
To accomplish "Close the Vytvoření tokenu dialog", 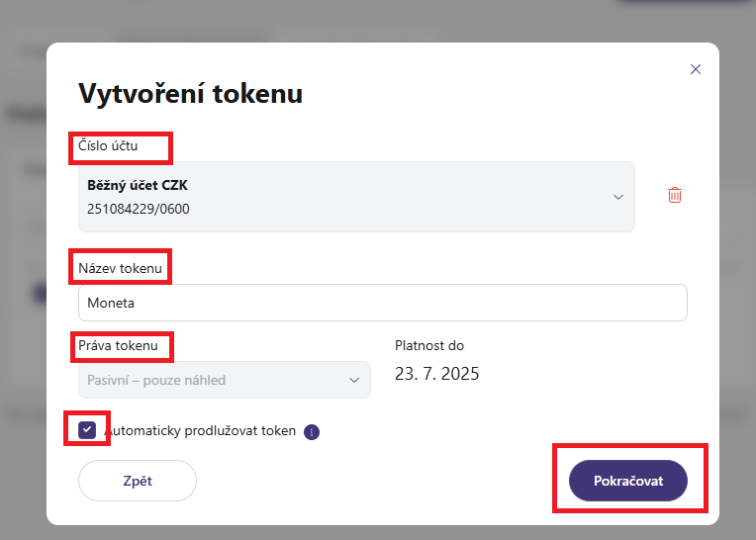I will coord(696,69).
